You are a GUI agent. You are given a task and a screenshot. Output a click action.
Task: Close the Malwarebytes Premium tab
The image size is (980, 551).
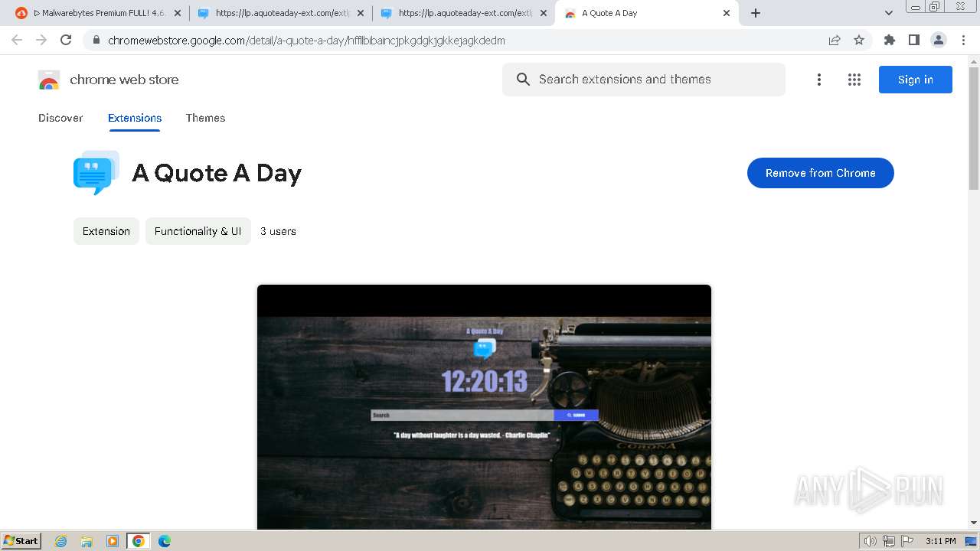click(x=178, y=13)
